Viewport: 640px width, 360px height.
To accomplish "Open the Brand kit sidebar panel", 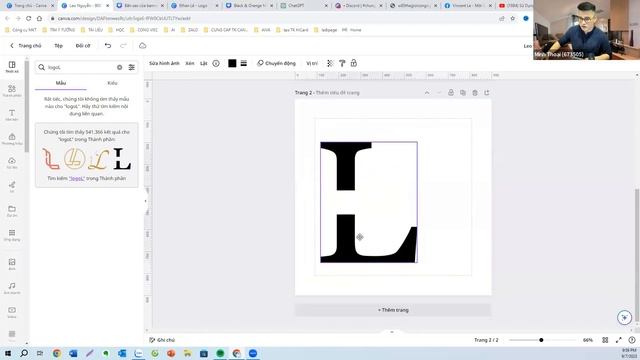I will (12, 139).
